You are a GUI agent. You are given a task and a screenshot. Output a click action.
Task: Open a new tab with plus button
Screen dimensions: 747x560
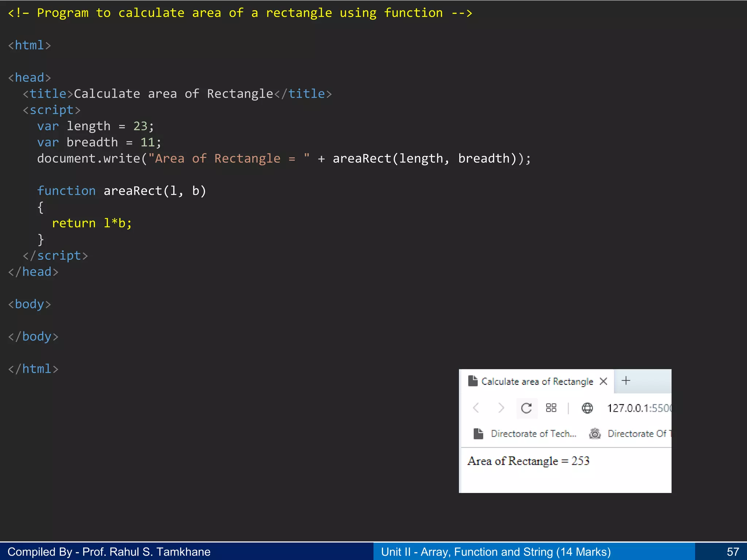(626, 381)
